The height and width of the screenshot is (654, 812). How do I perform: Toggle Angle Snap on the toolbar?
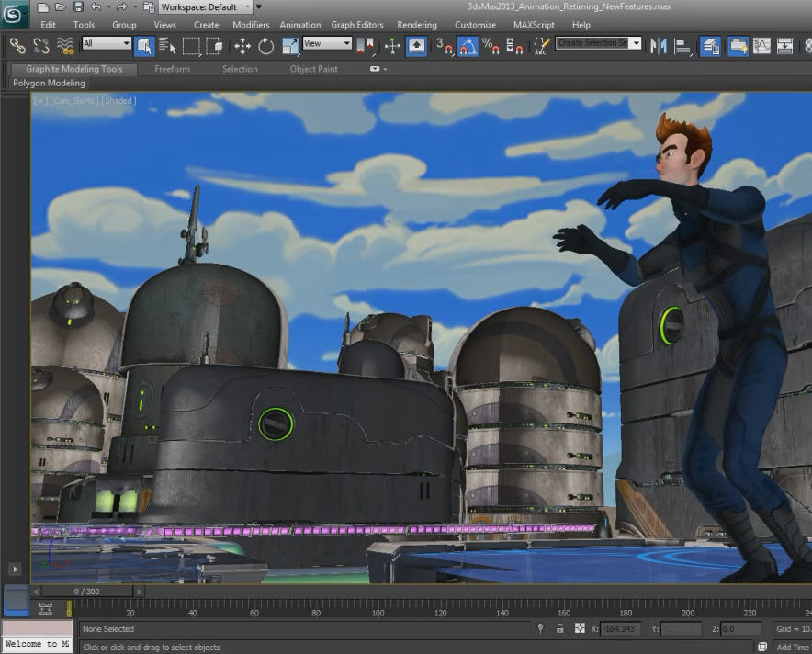click(468, 45)
